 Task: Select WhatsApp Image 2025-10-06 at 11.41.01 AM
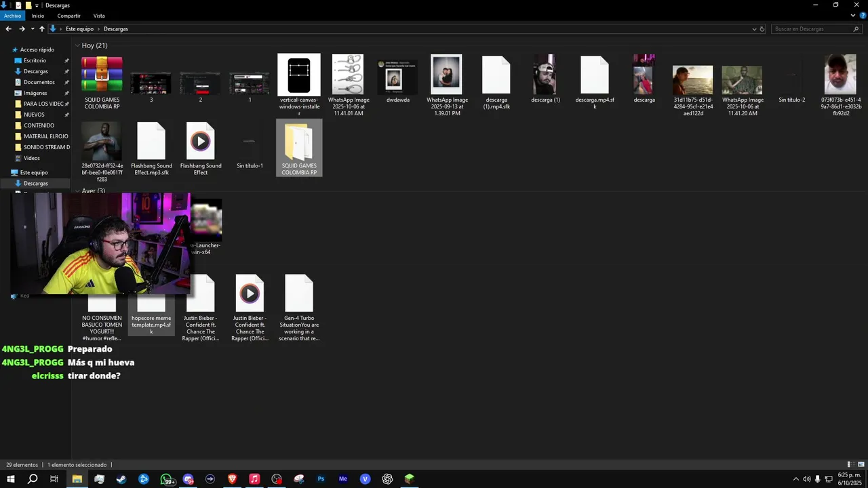(x=349, y=85)
